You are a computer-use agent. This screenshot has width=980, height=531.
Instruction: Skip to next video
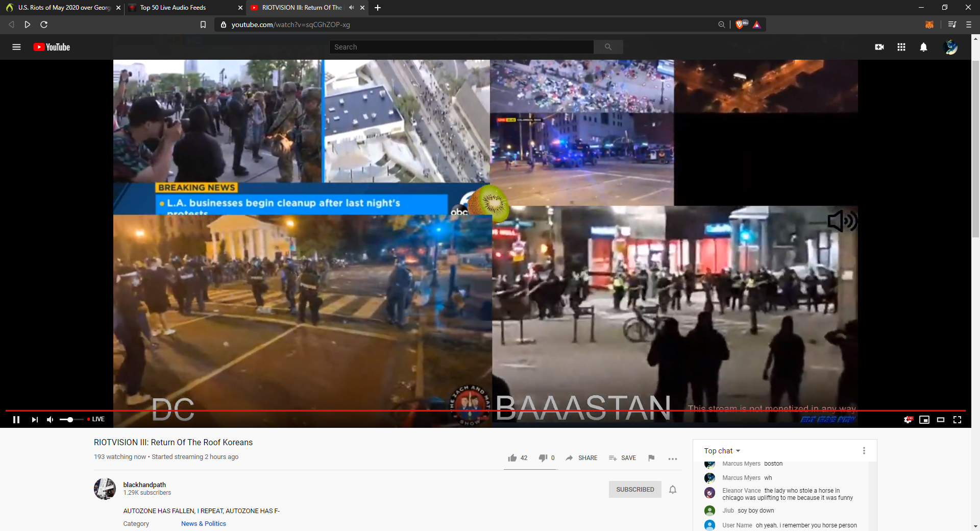[35, 419]
